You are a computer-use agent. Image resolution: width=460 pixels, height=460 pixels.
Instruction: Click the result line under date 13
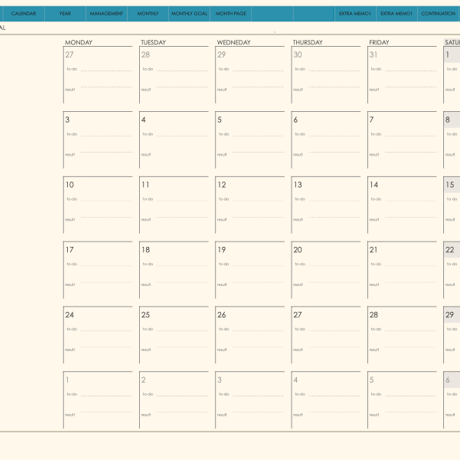point(334,217)
